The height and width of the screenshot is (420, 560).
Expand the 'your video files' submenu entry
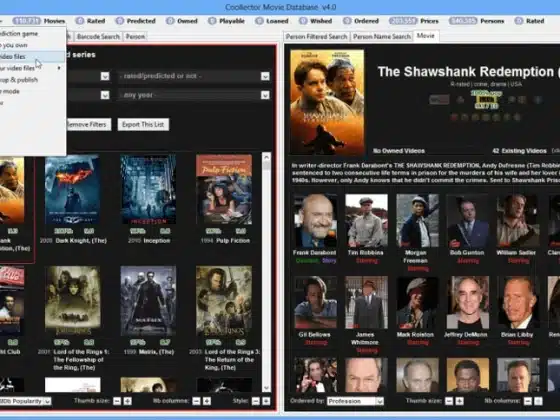coord(33,68)
